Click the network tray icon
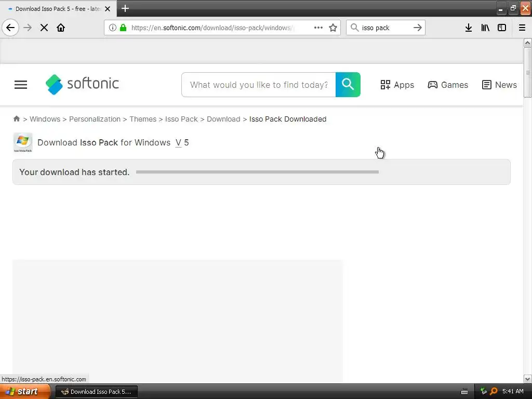Image resolution: width=532 pixels, height=399 pixels. 484,391
